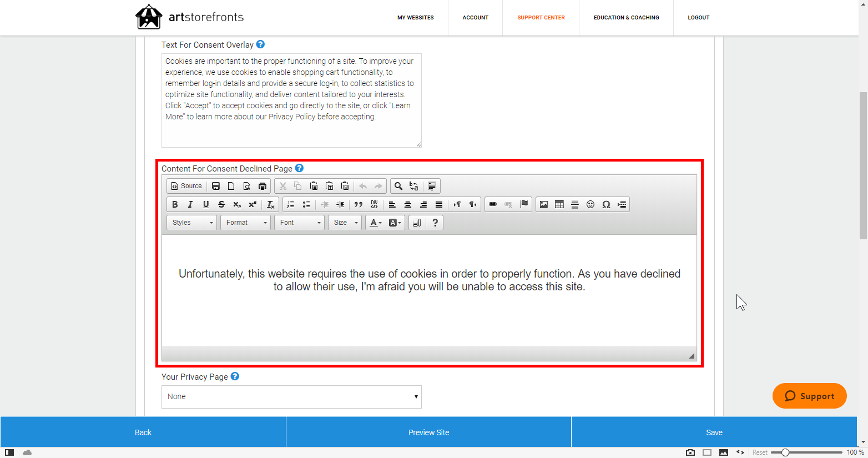Click the Insert Link icon

pos(493,204)
